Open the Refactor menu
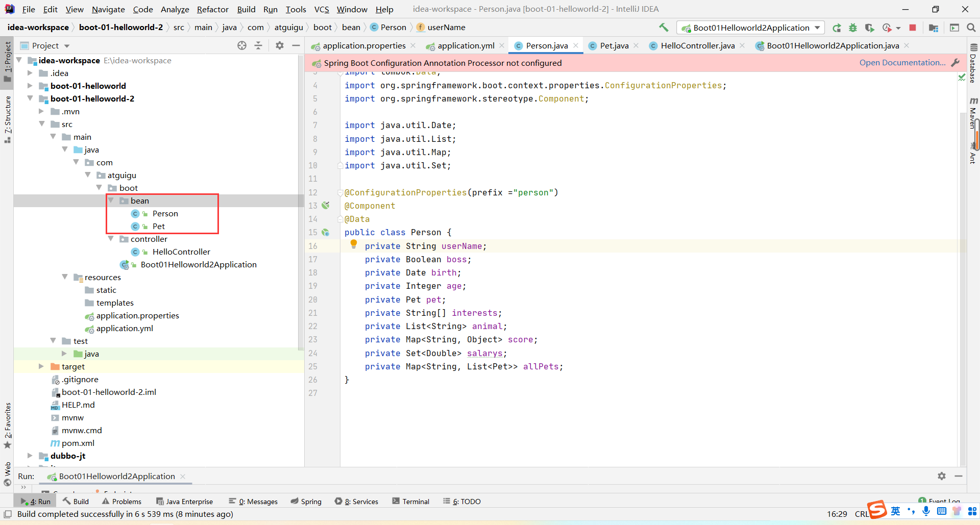Image resolution: width=980 pixels, height=525 pixels. tap(212, 9)
